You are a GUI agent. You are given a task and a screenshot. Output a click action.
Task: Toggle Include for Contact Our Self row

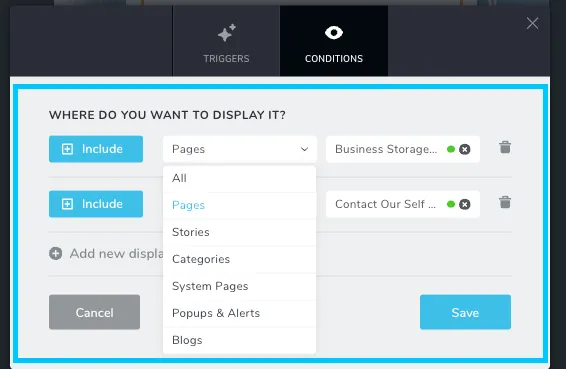pyautogui.click(x=96, y=204)
